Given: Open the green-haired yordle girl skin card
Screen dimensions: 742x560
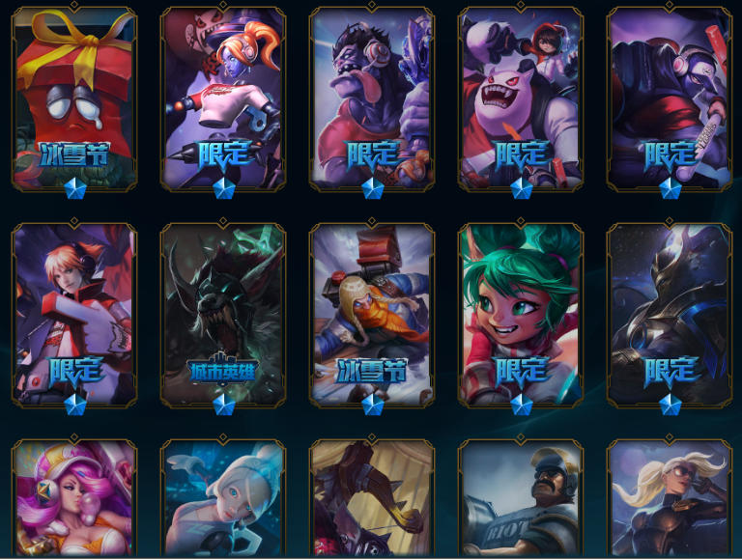Looking at the screenshot, I should point(521,315).
